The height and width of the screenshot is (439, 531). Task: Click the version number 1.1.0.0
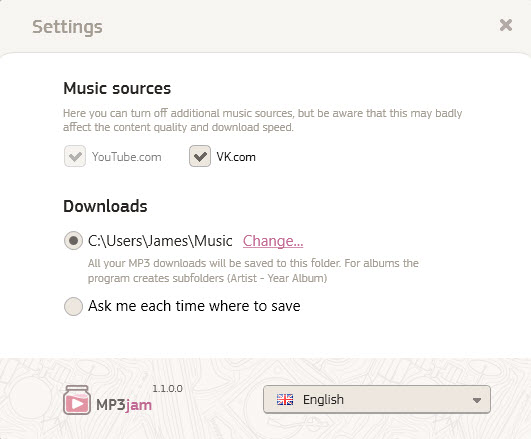pyautogui.click(x=167, y=389)
